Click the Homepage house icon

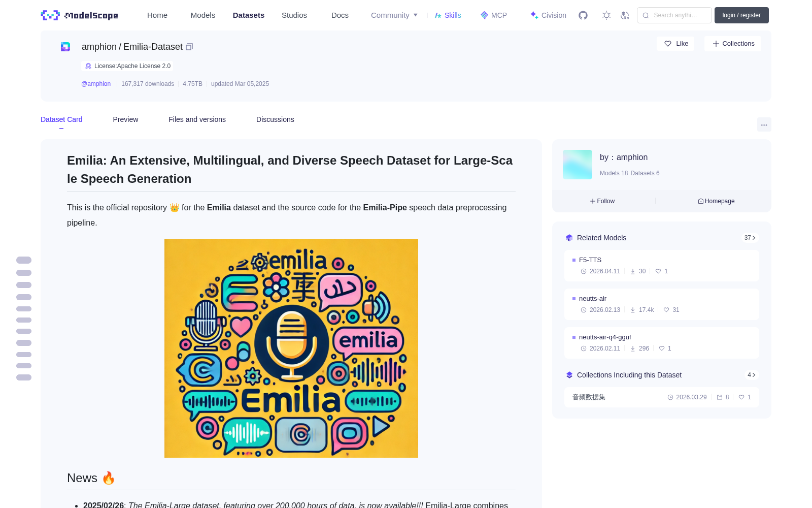click(701, 201)
